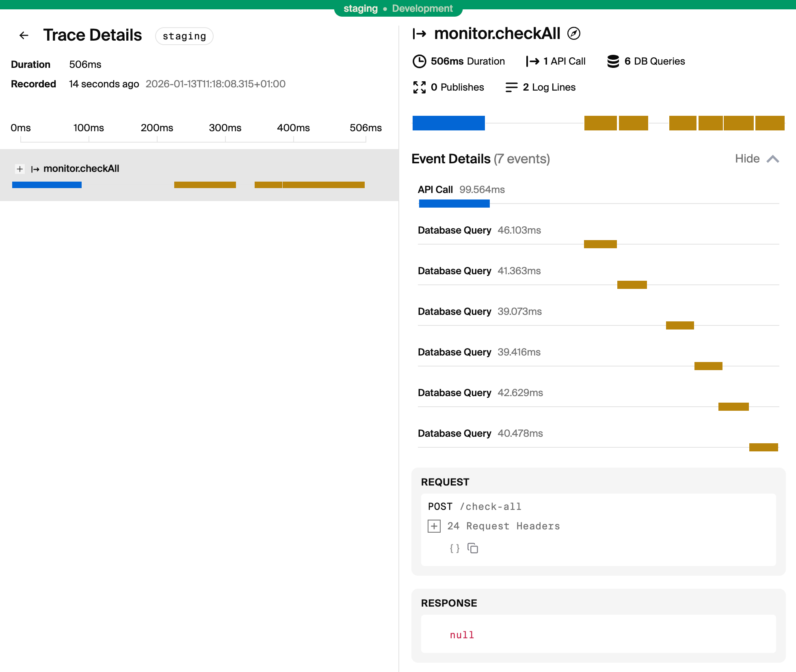Collapse Event Details with the chevron
This screenshot has width=796, height=672.
[773, 159]
